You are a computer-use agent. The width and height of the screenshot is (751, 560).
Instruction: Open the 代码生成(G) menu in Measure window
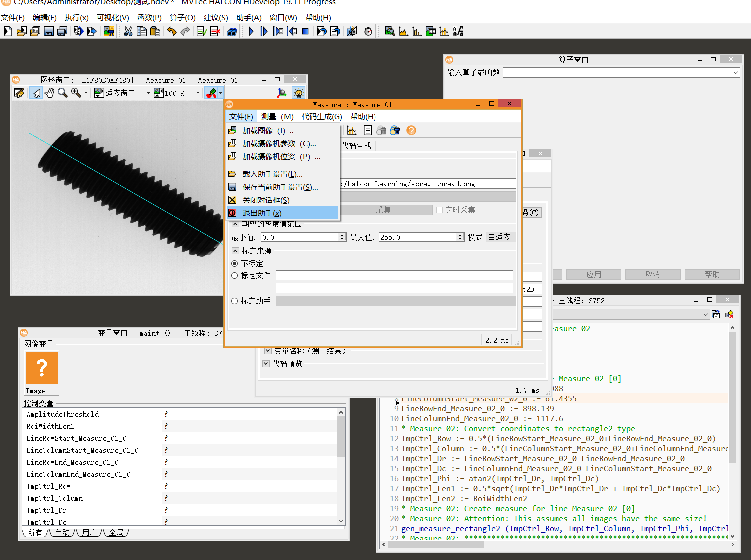pos(322,116)
